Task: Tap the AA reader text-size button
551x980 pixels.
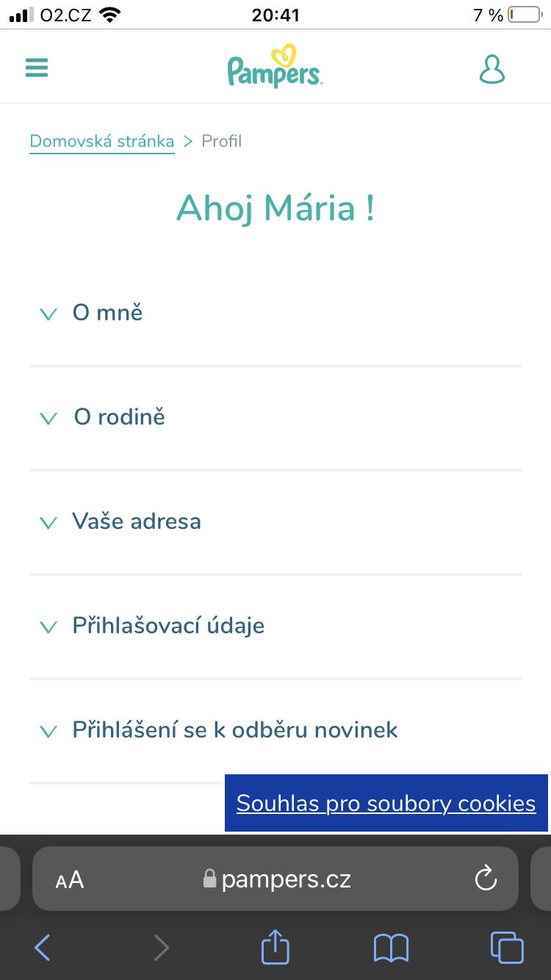Action: (70, 879)
